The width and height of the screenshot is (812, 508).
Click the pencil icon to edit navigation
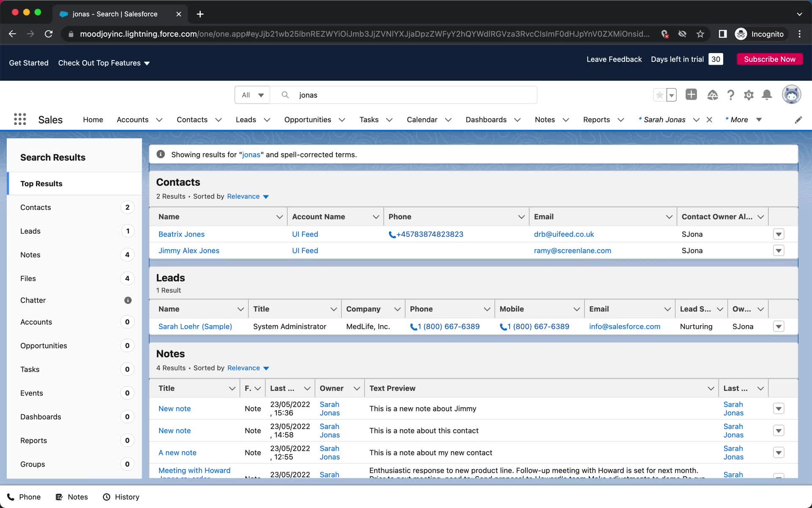tap(798, 120)
